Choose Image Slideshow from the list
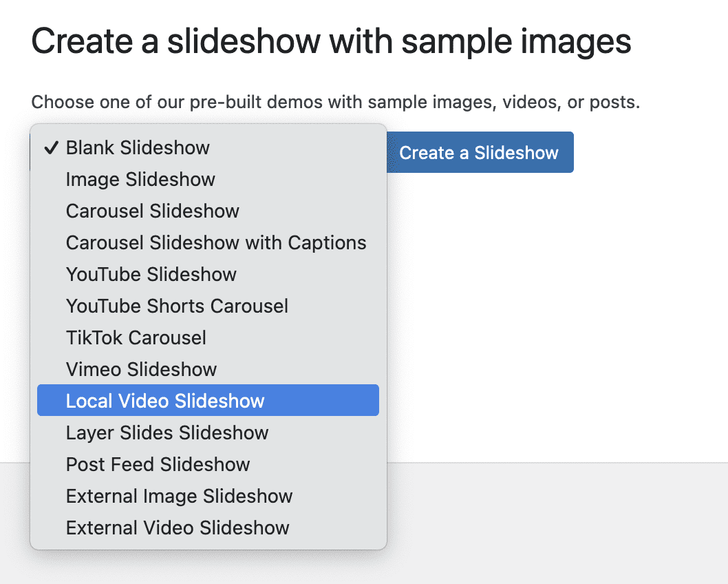Screen dimensions: 728x584 pos(140,180)
